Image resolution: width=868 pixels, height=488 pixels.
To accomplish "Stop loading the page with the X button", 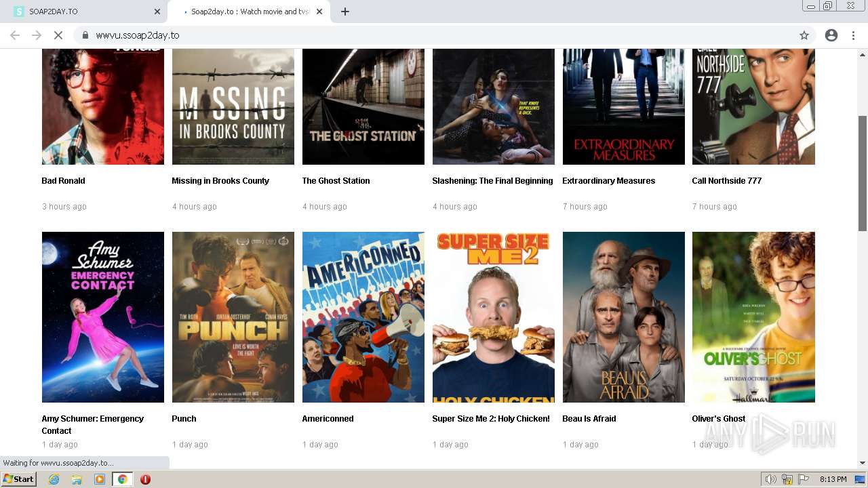I will [x=58, y=35].
